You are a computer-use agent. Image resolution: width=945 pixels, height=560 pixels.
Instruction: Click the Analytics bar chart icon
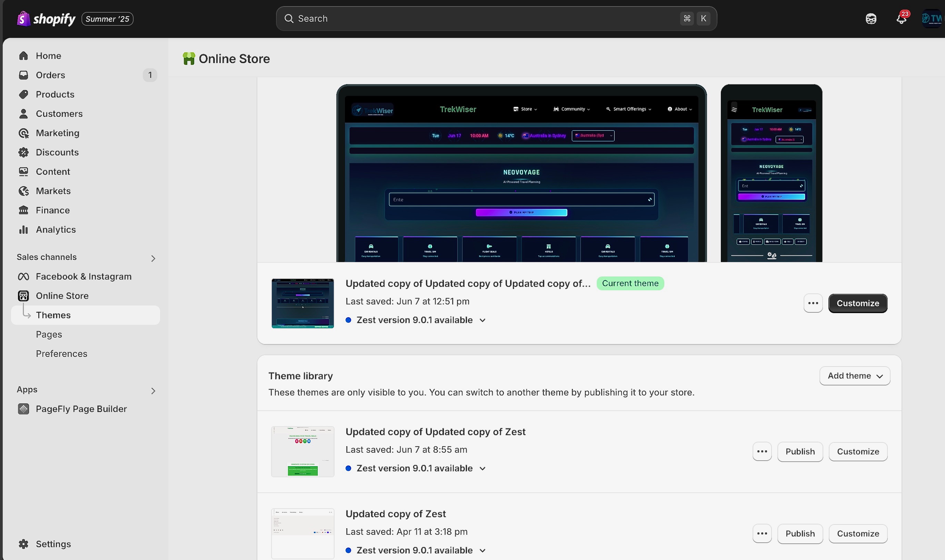(23, 229)
